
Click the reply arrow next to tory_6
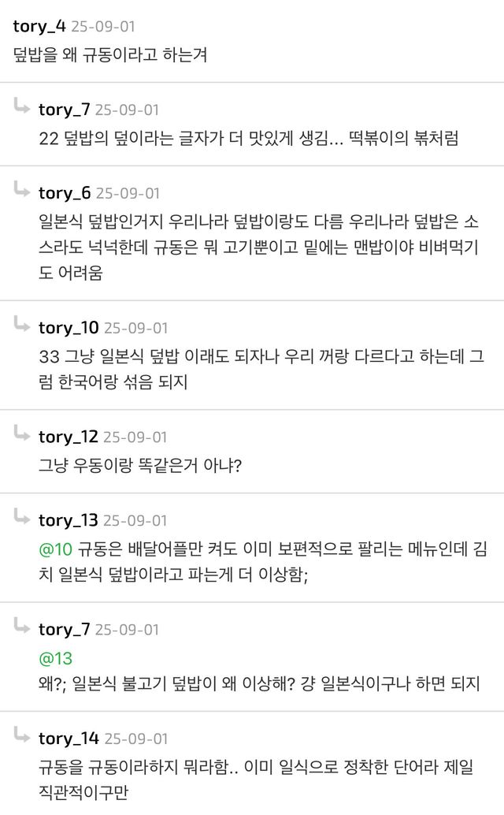click(x=22, y=189)
